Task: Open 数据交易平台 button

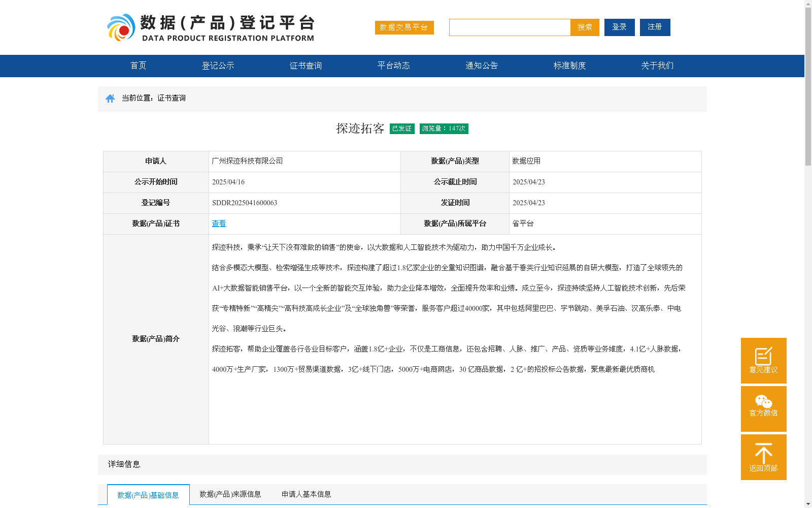Action: 404,27
